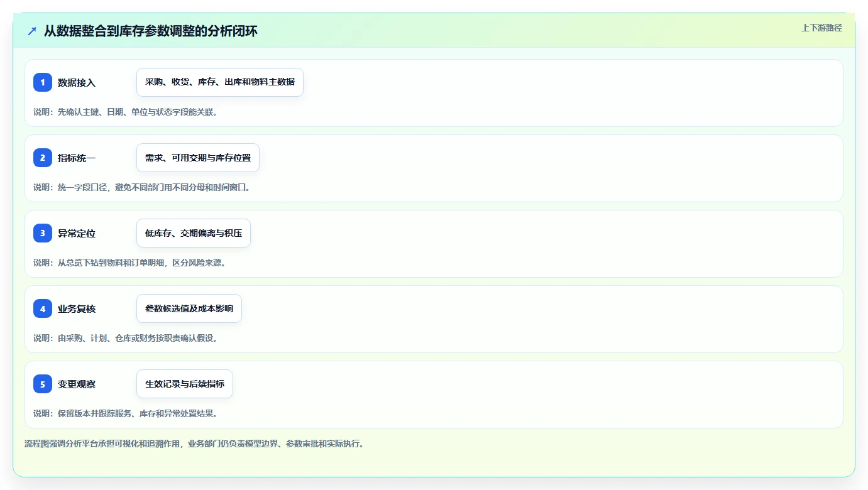The width and height of the screenshot is (868, 490).
Task: Click the 数据接入 step name
Action: pos(77,82)
